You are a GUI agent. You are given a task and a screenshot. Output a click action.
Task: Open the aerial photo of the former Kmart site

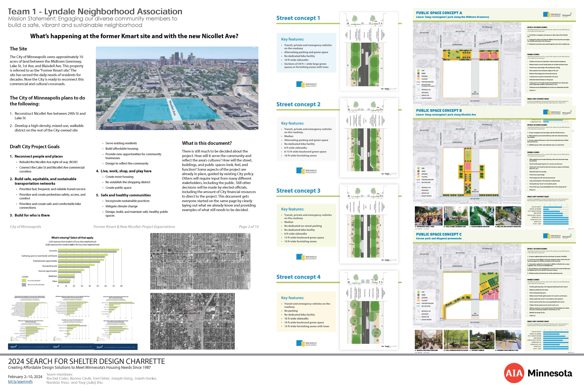177,88
